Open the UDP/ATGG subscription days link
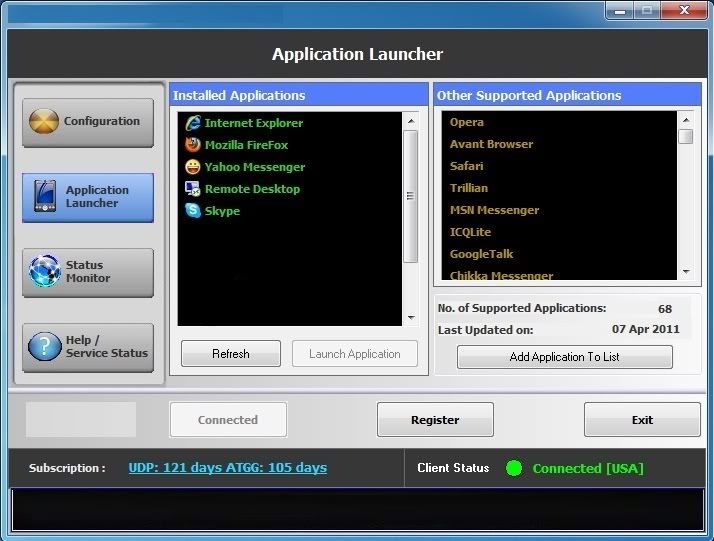The height and width of the screenshot is (541, 714). [x=228, y=468]
